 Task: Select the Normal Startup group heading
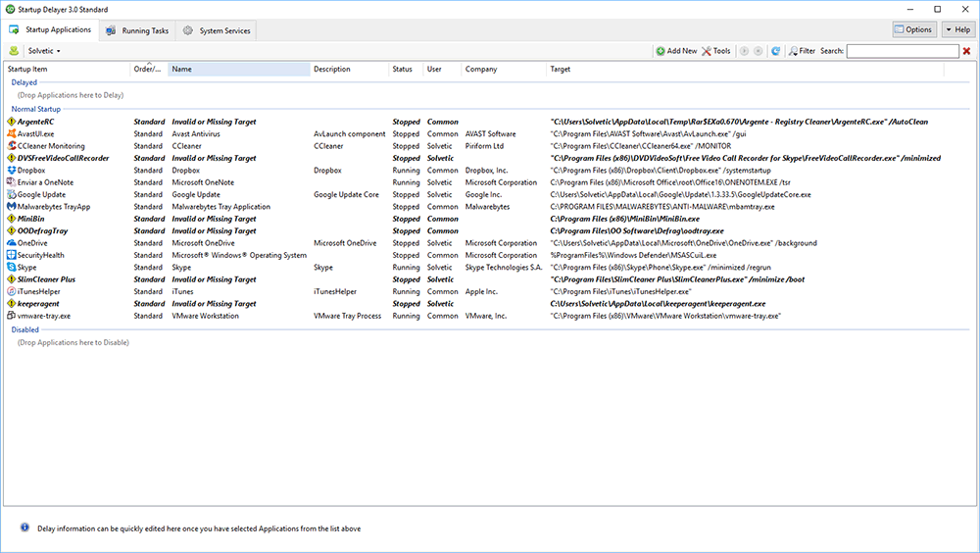coord(36,109)
